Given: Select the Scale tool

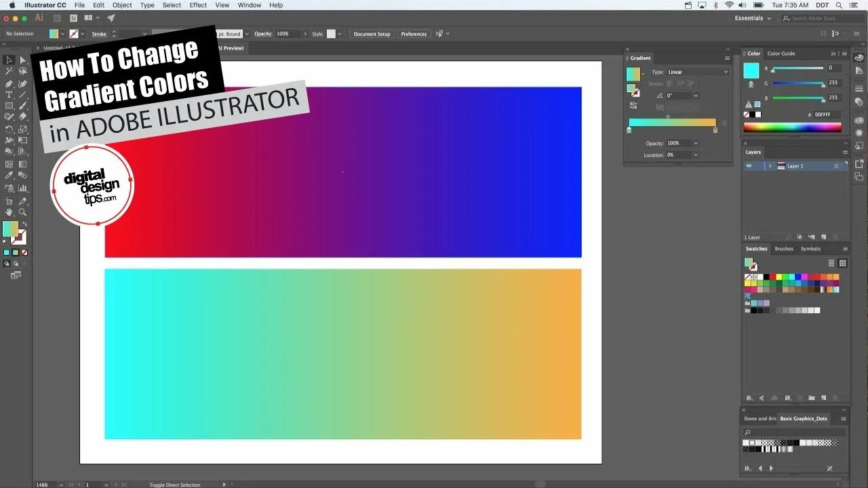Looking at the screenshot, I should tap(22, 129).
